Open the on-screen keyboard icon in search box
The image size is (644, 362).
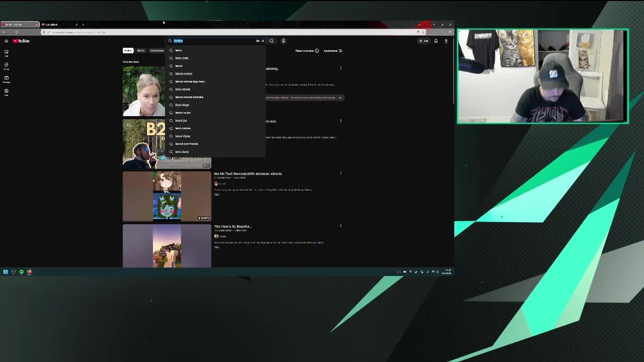[x=258, y=41]
